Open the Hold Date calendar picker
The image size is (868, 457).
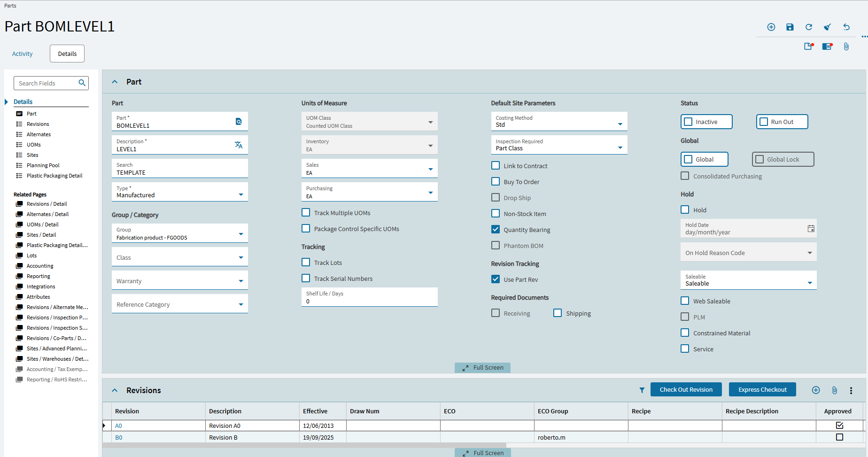point(811,229)
